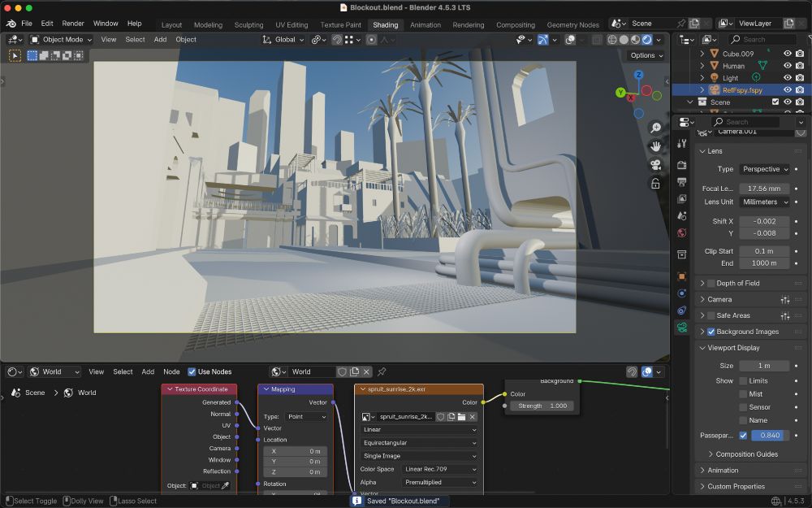Click the hand pan view icon

(655, 146)
